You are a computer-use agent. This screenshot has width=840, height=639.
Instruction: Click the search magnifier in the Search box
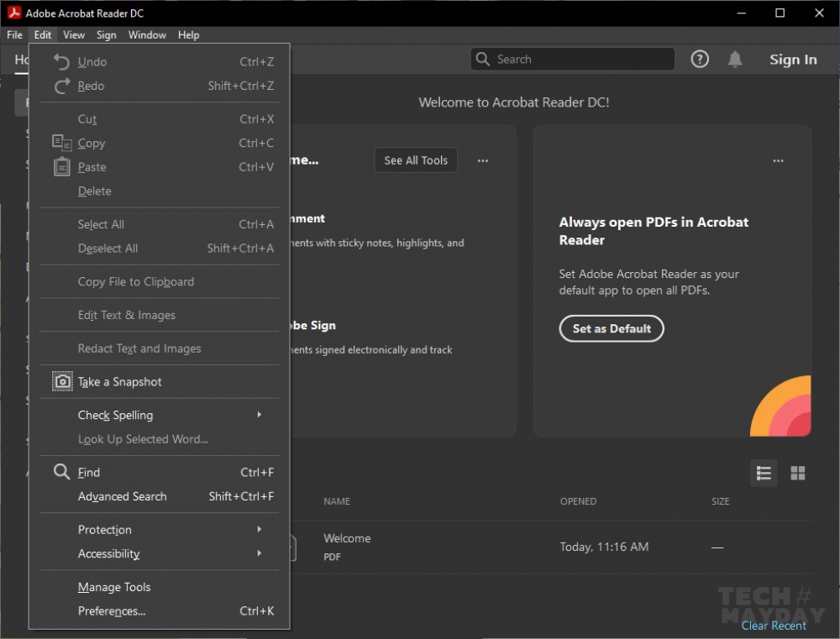point(483,59)
